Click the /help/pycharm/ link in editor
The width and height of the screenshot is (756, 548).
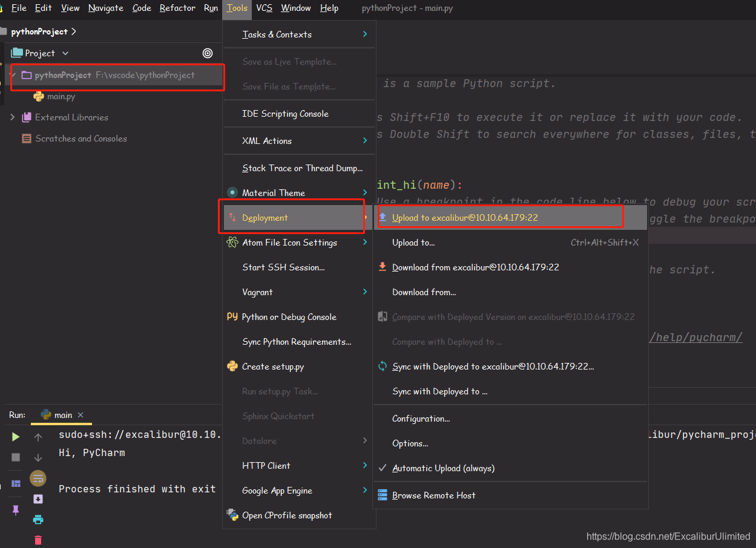[696, 338]
